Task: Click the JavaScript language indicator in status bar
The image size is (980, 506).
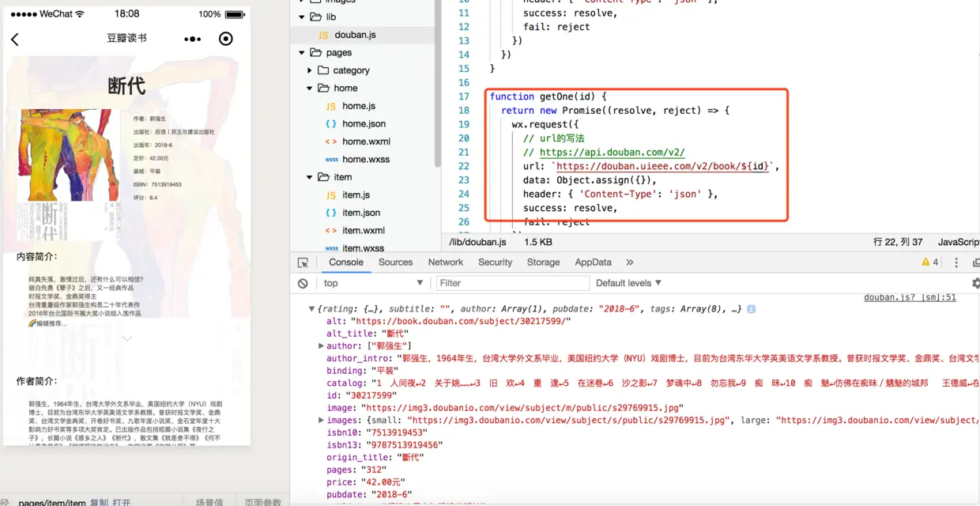Action: pos(959,242)
